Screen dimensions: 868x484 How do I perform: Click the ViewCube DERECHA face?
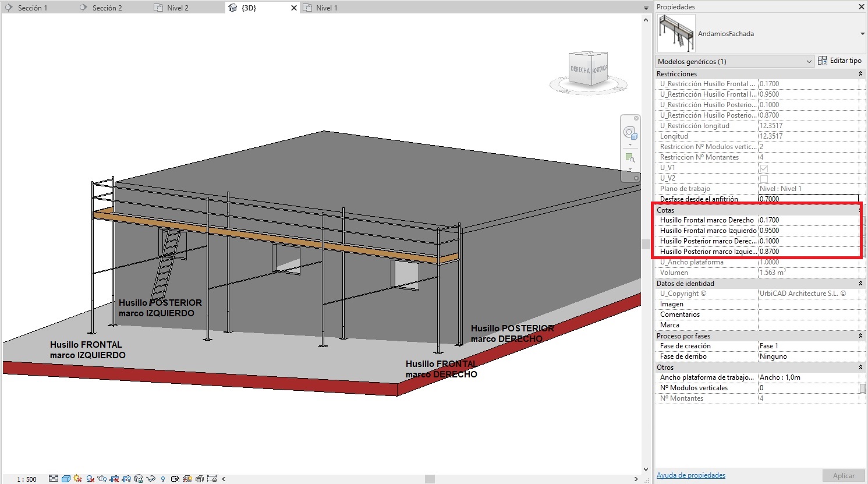click(580, 70)
